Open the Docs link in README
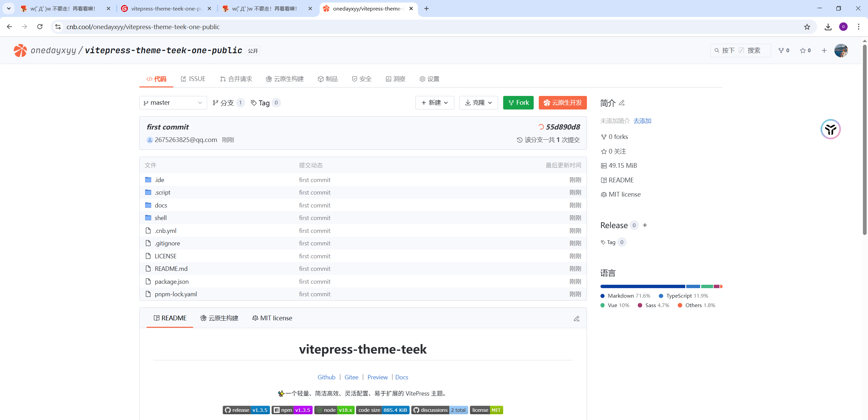Image resolution: width=868 pixels, height=420 pixels. click(x=401, y=377)
